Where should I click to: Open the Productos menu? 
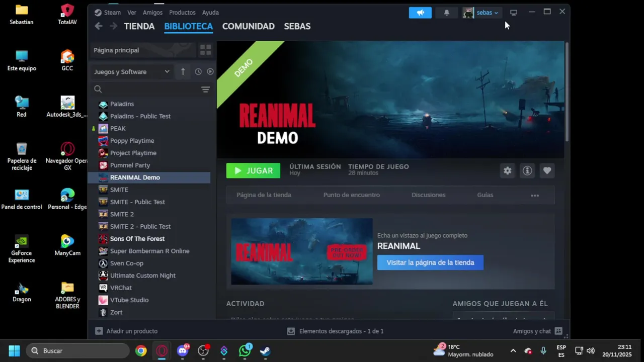click(182, 13)
